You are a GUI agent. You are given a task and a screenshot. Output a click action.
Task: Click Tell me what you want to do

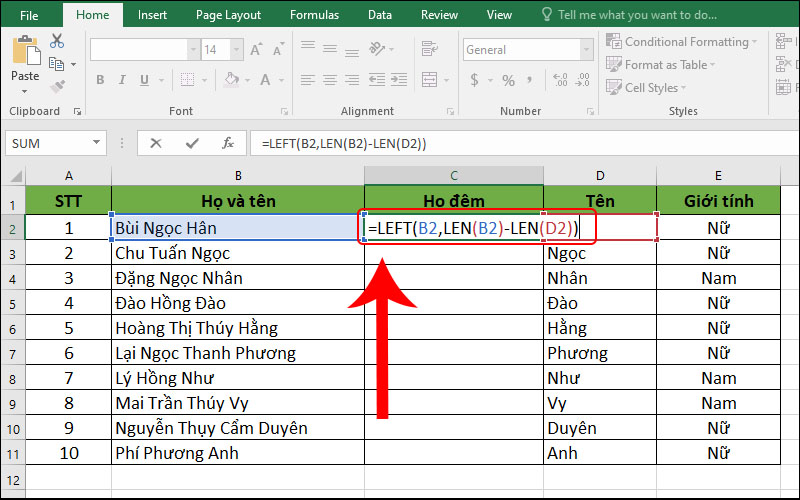[x=630, y=15]
